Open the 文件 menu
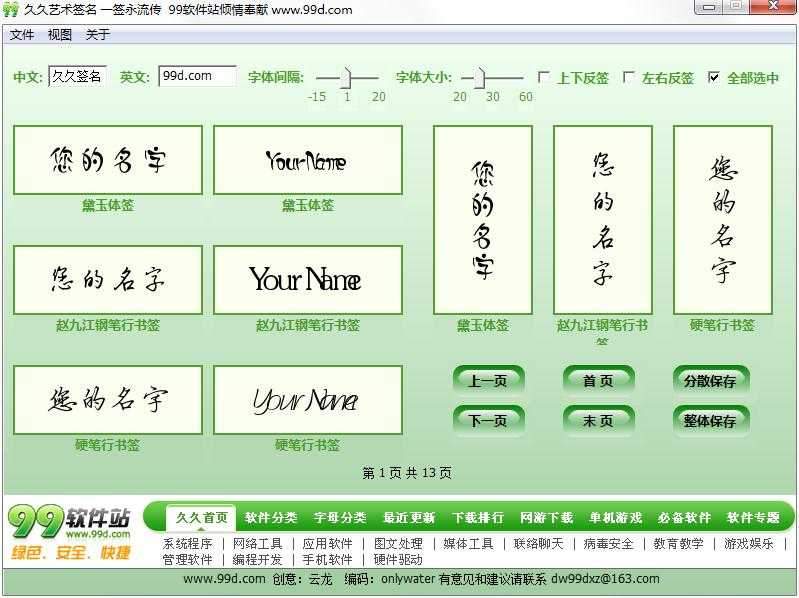799x598 pixels. click(22, 35)
